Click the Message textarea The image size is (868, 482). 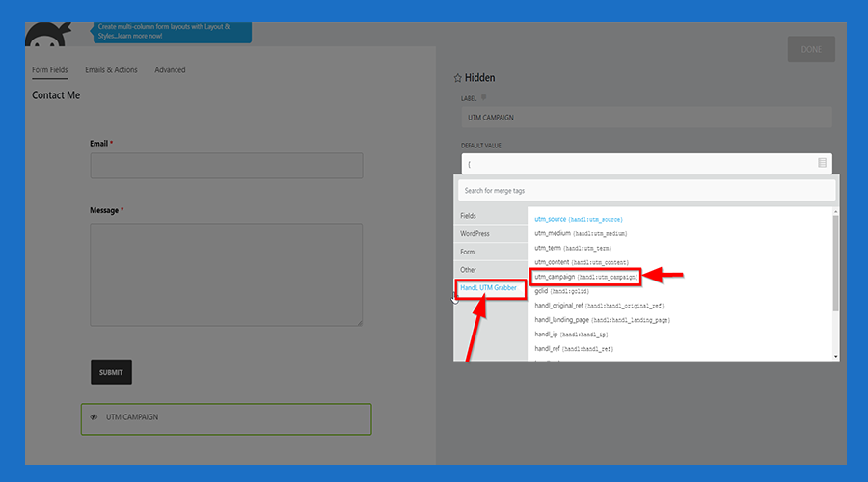(227, 275)
